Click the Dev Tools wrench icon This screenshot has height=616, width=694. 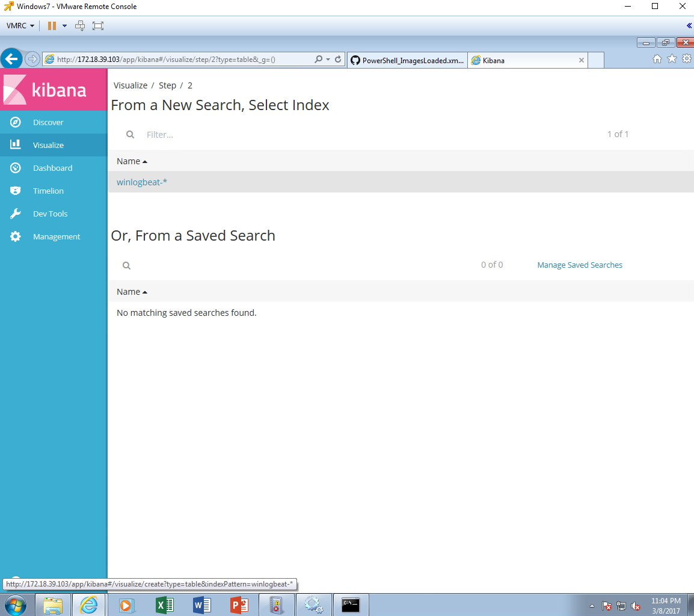pyautogui.click(x=16, y=214)
